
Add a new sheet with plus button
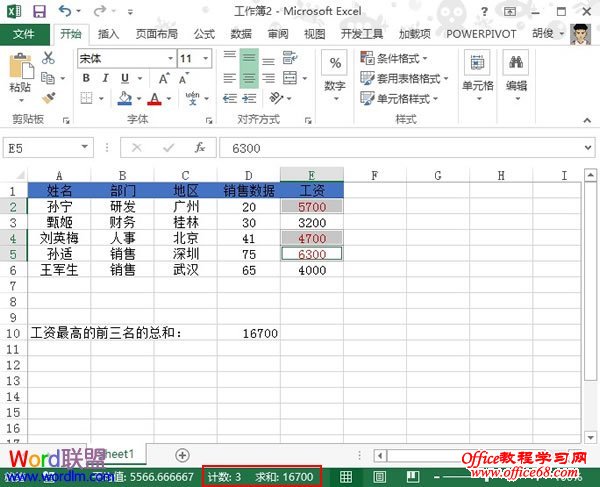(x=182, y=455)
